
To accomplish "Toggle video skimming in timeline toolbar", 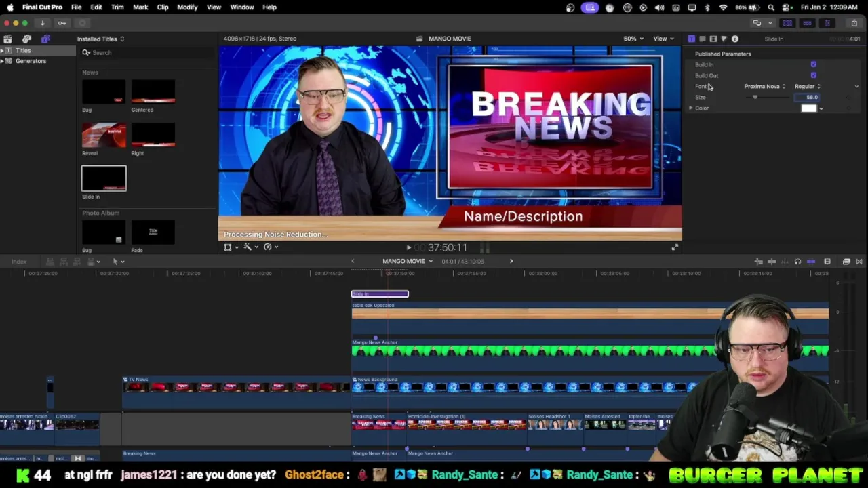I will tap(772, 262).
